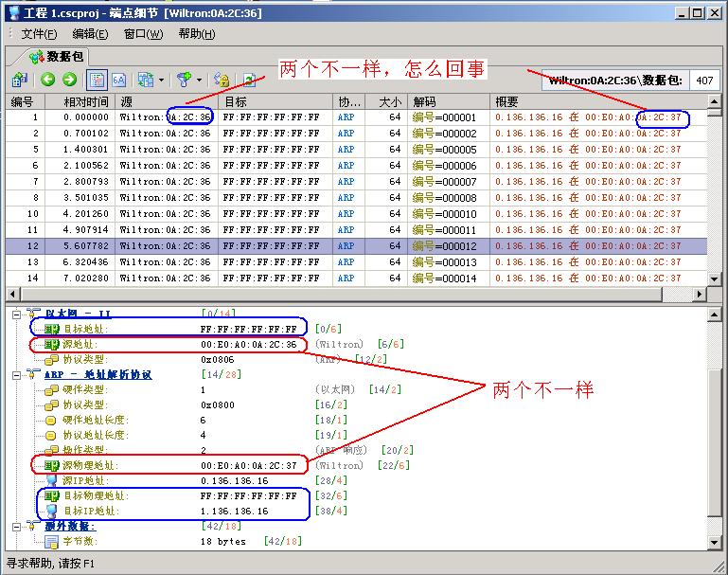Toggle the hex 6A view toolbar button

[x=119, y=81]
